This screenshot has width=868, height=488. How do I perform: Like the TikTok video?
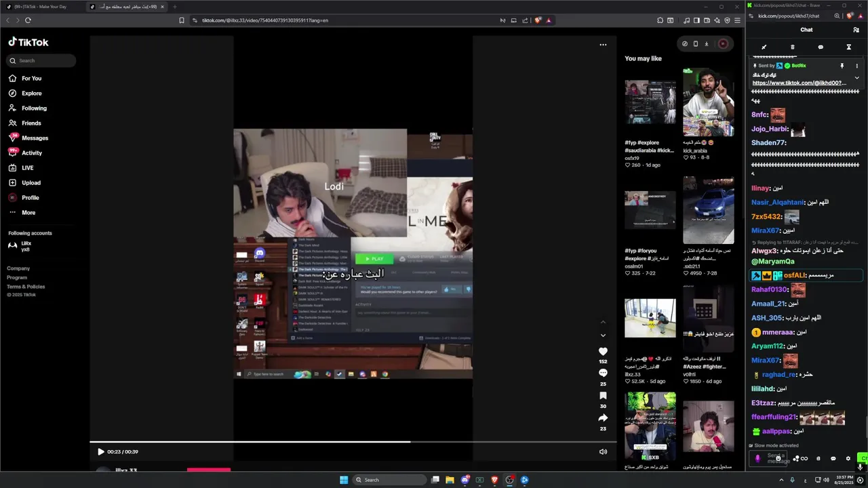pyautogui.click(x=603, y=351)
